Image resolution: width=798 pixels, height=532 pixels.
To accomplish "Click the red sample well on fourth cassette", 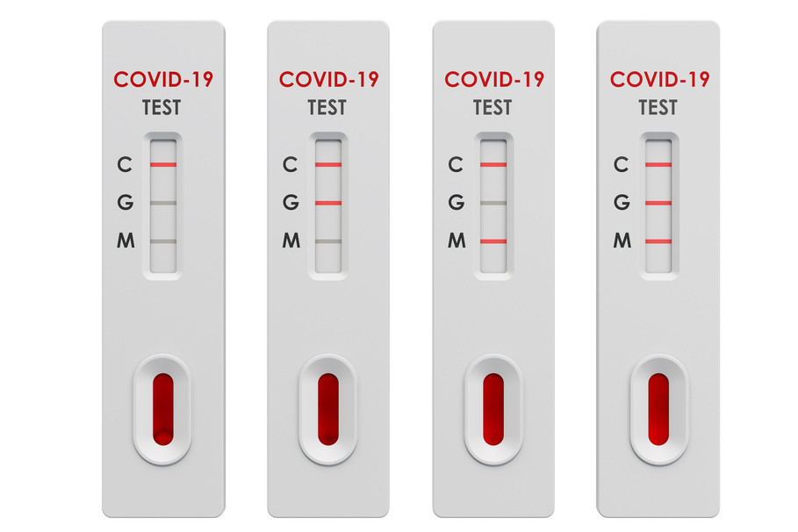I will tap(658, 409).
